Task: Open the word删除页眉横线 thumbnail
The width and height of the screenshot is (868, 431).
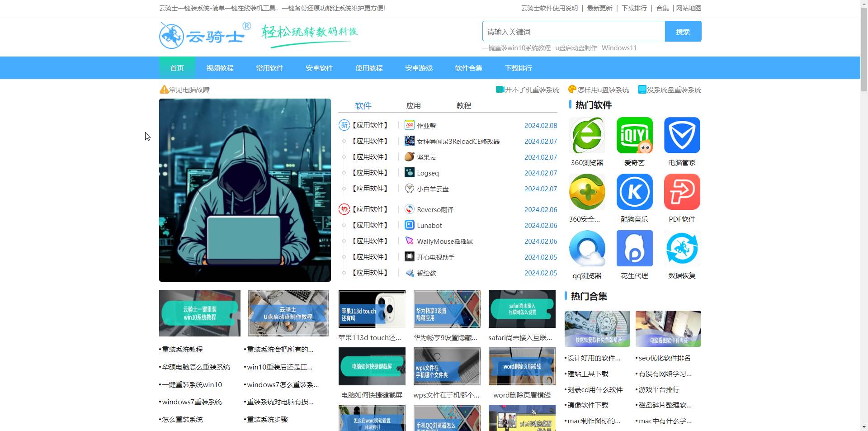Action: click(x=522, y=366)
